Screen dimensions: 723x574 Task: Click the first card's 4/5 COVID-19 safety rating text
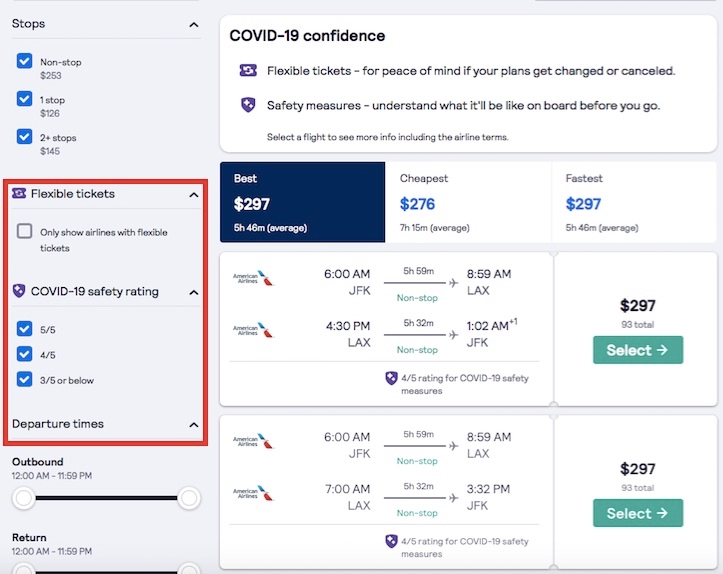(x=465, y=384)
